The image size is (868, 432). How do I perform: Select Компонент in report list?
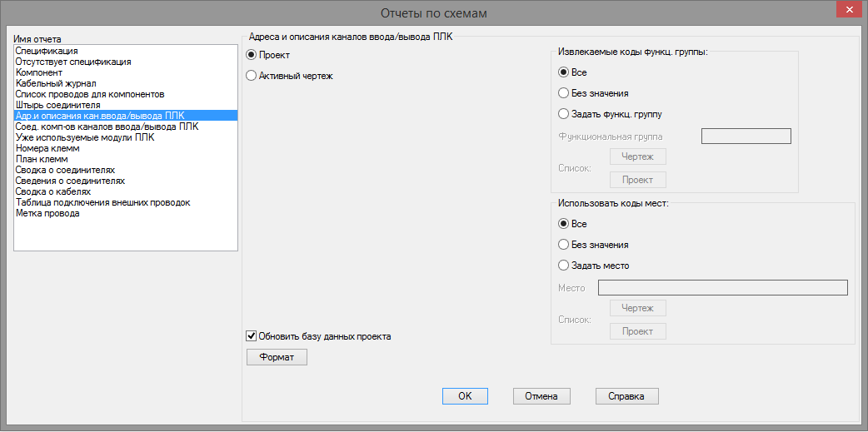[x=126, y=72]
